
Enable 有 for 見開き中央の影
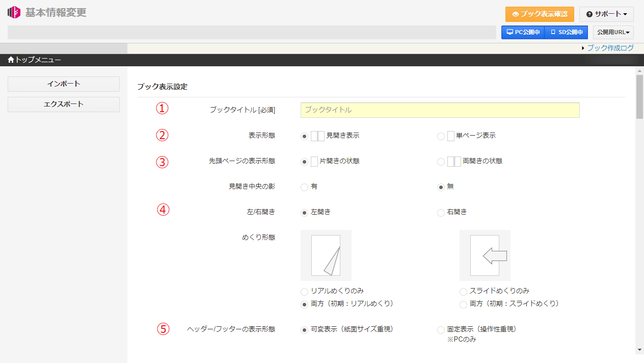304,186
